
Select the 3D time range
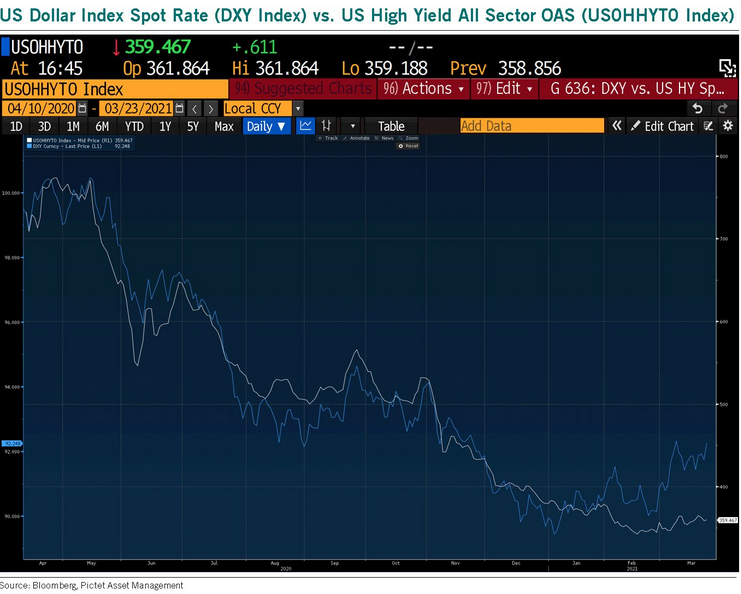[x=44, y=126]
